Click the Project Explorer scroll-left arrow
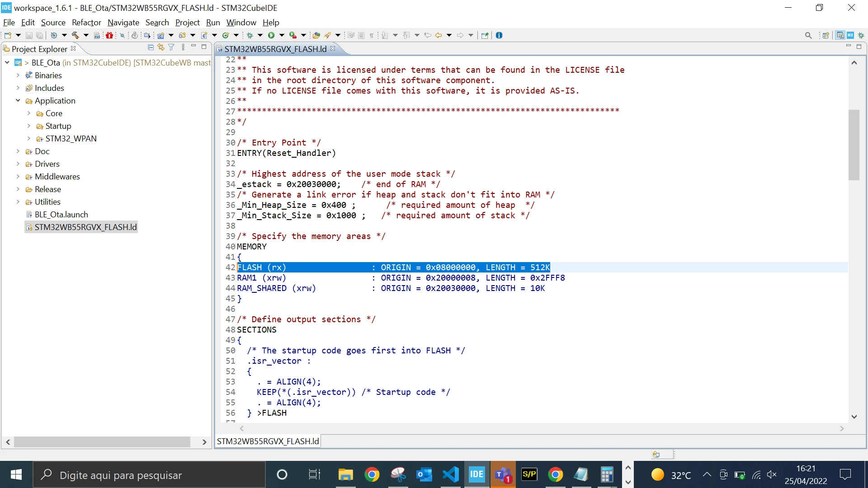Image resolution: width=868 pixels, height=488 pixels. point(8,442)
